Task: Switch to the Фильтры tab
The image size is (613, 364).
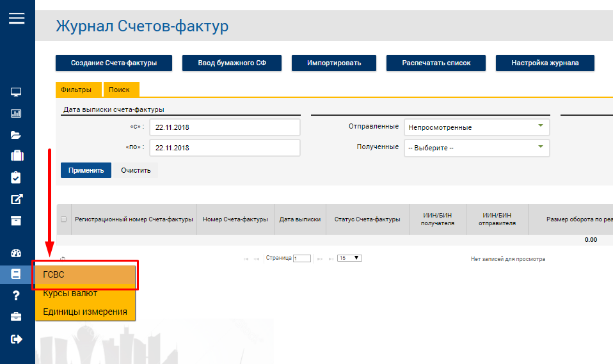Action: 79,90
